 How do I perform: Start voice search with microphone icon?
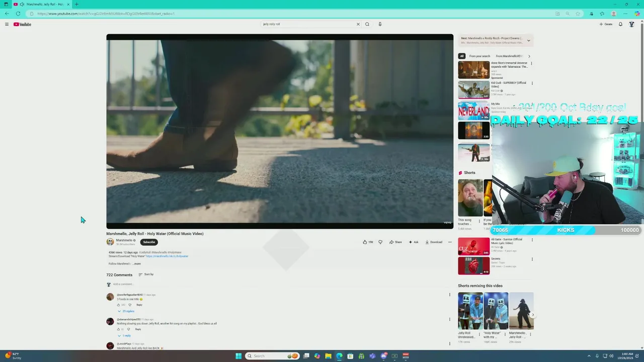380,24
